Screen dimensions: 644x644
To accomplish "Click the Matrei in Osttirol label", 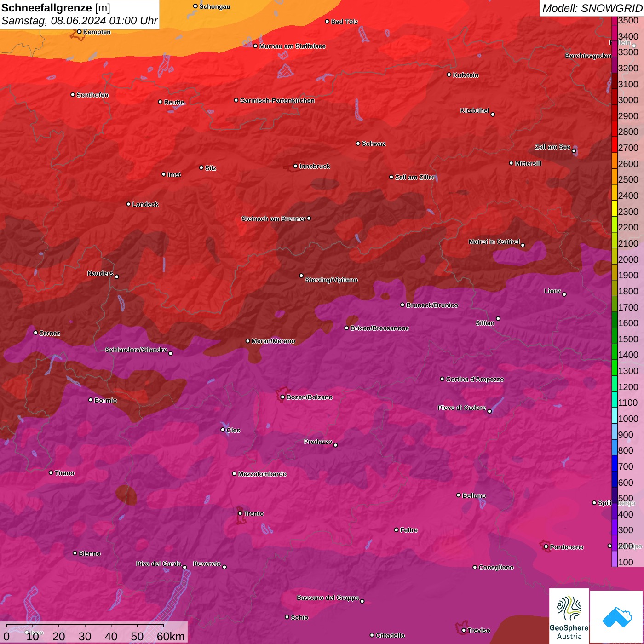I will point(494,241).
